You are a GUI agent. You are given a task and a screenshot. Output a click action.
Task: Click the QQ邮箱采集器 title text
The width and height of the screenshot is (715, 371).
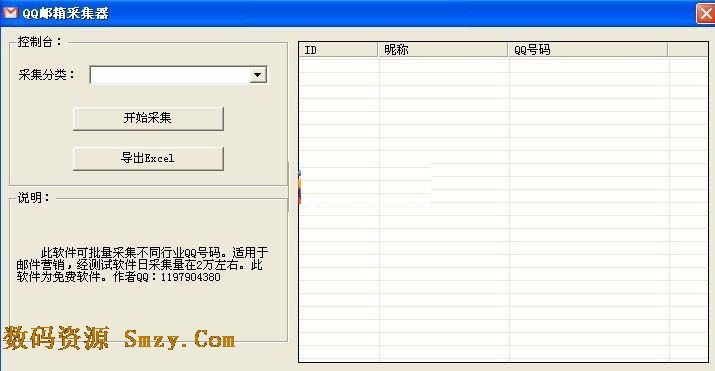pyautogui.click(x=66, y=13)
